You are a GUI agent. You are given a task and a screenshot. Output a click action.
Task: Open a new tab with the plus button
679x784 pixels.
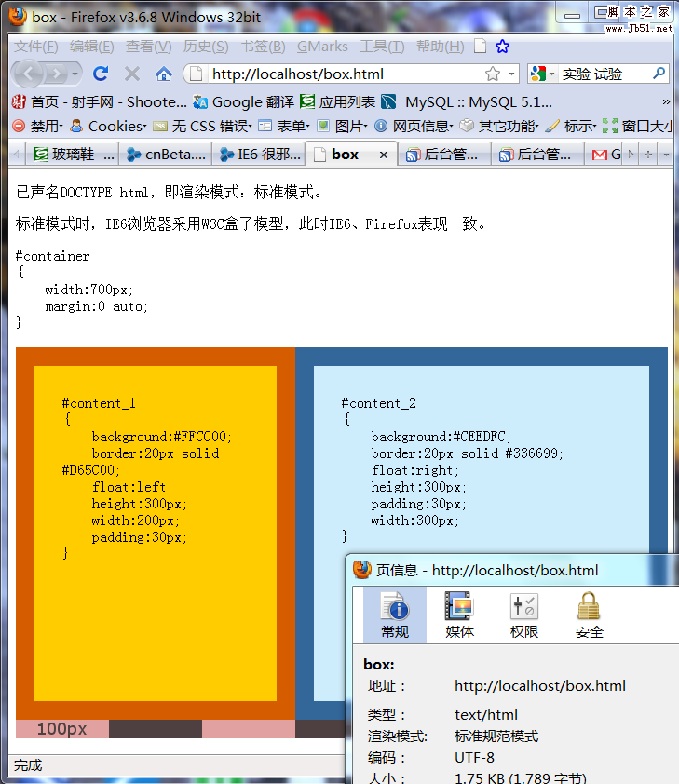648,155
